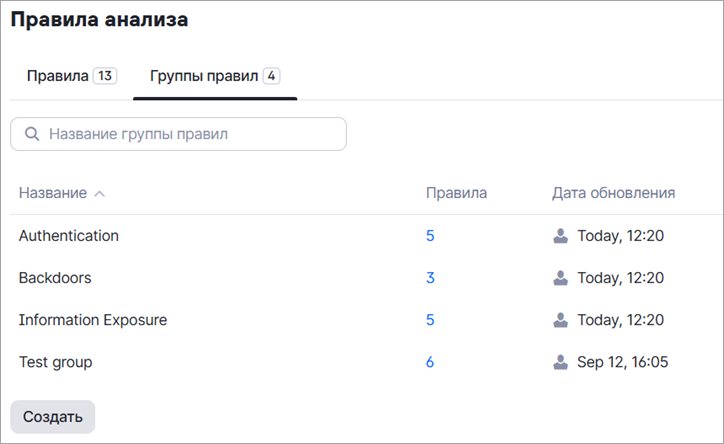Open the Information Exposure rule group
Image resolution: width=724 pixels, height=444 pixels.
93,320
